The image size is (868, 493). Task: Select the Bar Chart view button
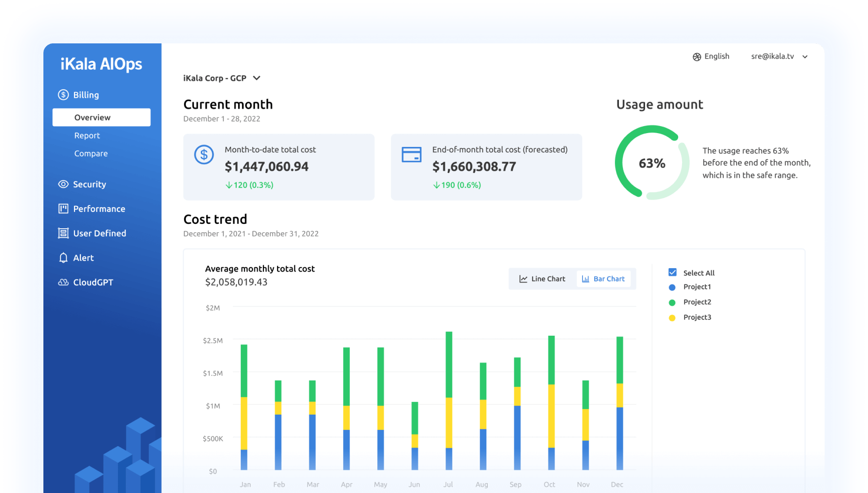point(603,279)
